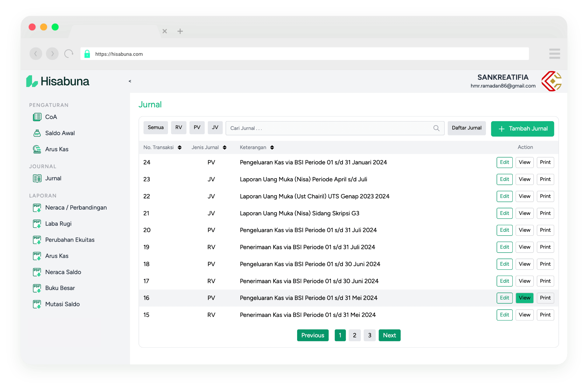Collapse the sidebar with the chevron arrow
The image size is (588, 390).
[130, 81]
